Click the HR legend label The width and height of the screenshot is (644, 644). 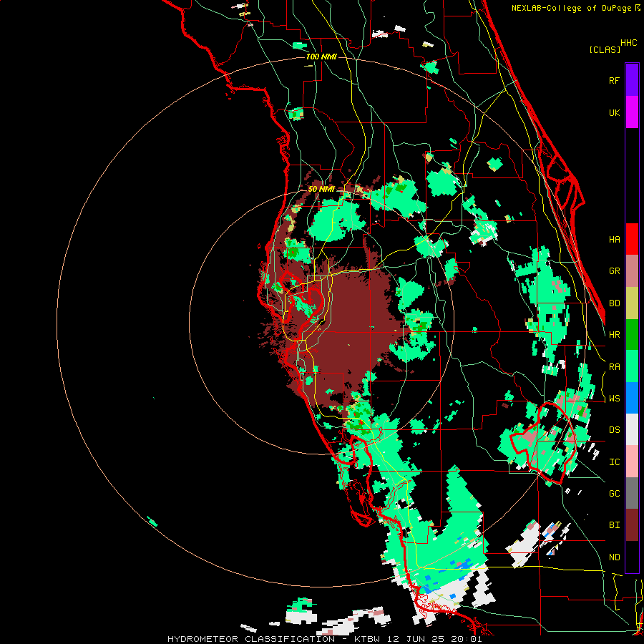pos(614,335)
